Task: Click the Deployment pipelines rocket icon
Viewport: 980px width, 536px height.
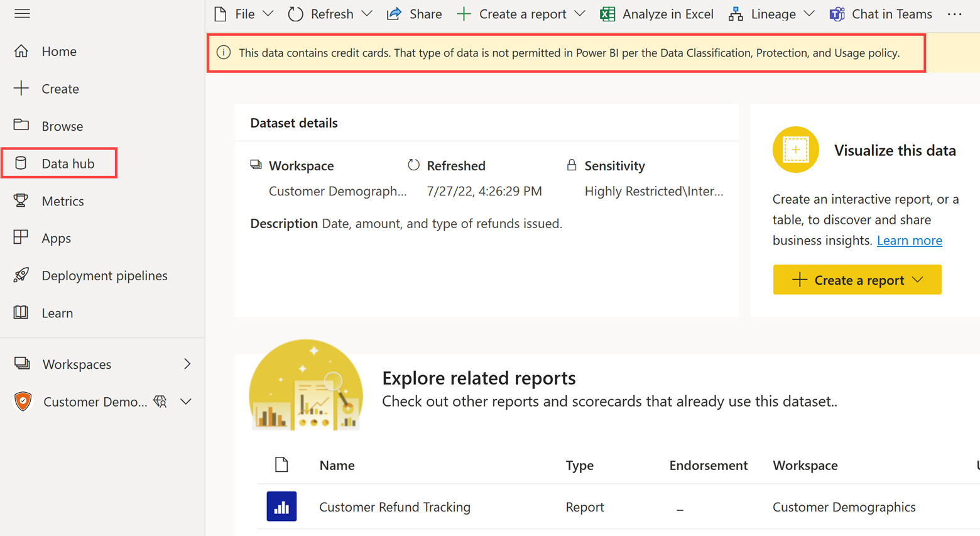Action: click(21, 275)
